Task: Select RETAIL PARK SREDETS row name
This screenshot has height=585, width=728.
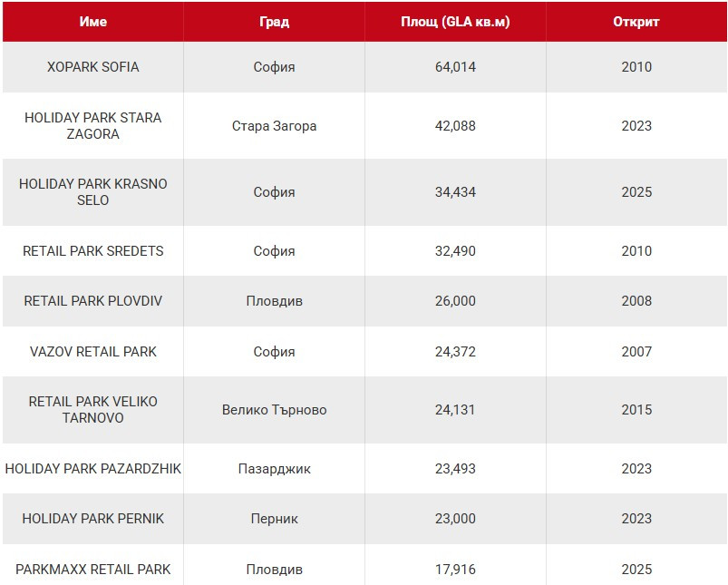Action: click(92, 251)
